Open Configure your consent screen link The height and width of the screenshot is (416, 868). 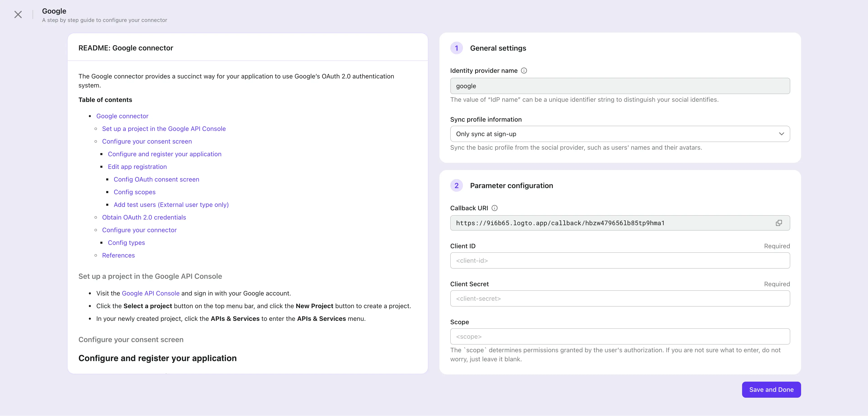[x=147, y=141]
